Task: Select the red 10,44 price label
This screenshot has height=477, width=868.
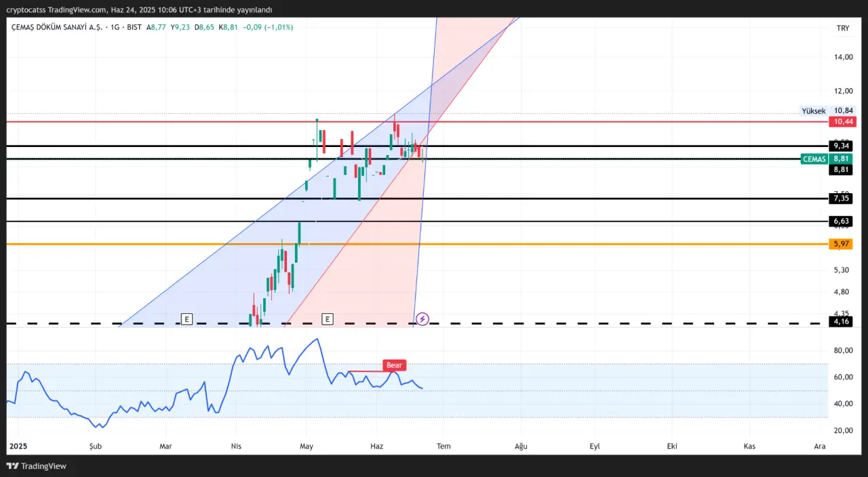Action: [842, 122]
